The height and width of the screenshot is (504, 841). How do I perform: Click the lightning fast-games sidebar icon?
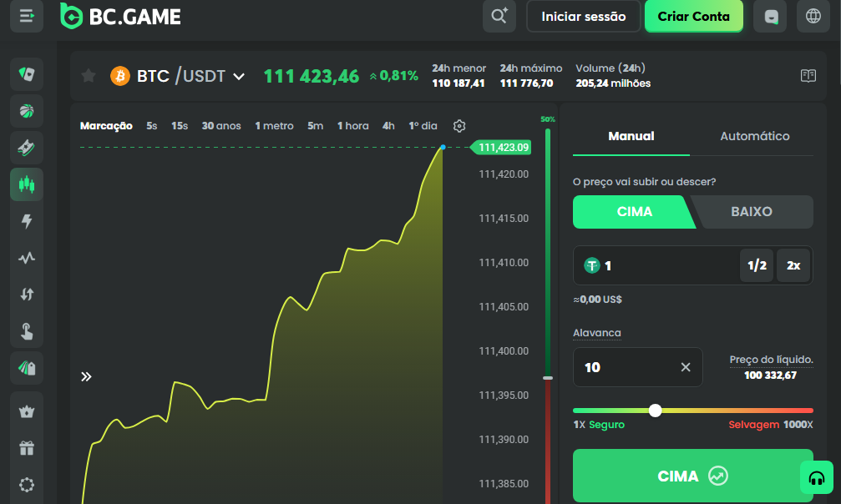click(26, 221)
